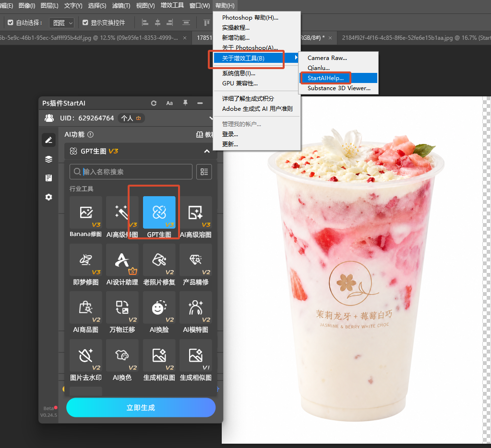Screen dimensions: 491x448
Task: Expand the UID account row chevron
Action: click(x=211, y=118)
